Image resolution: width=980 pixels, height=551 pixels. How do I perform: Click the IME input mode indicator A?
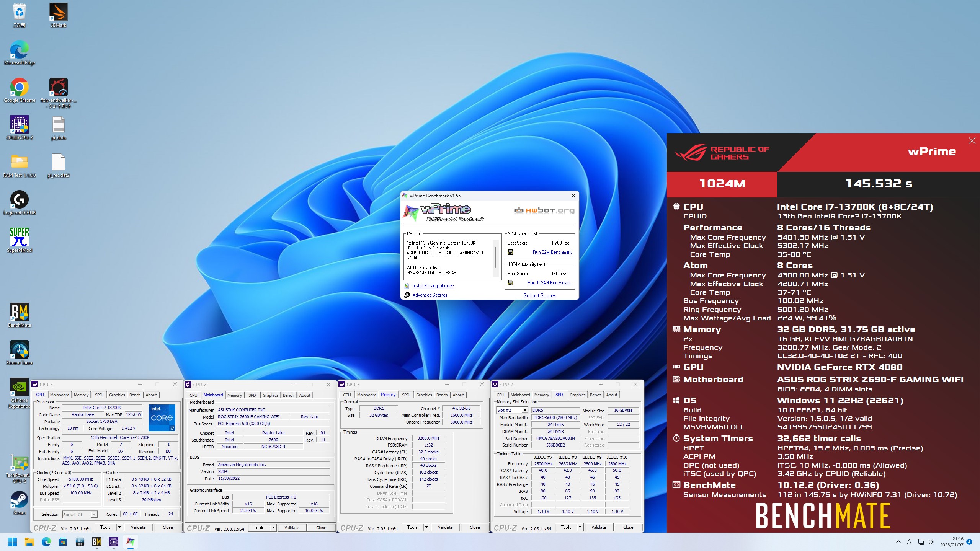click(x=909, y=542)
